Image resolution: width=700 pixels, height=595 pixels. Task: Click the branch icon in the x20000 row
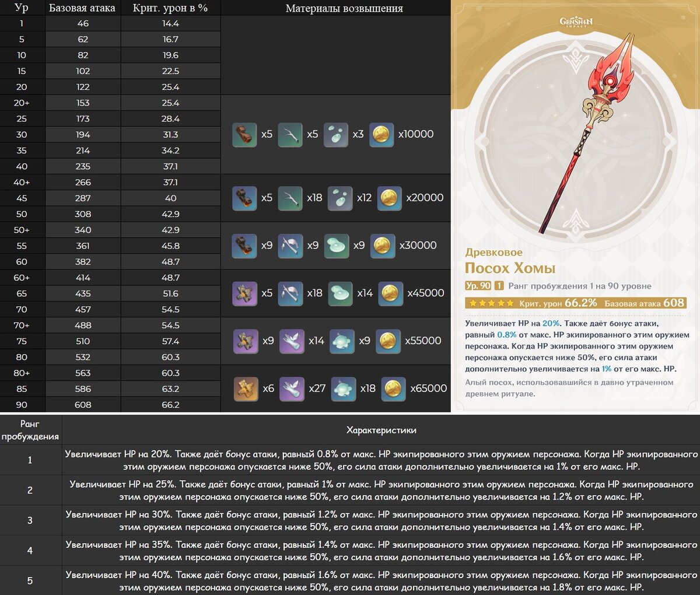[x=290, y=198]
